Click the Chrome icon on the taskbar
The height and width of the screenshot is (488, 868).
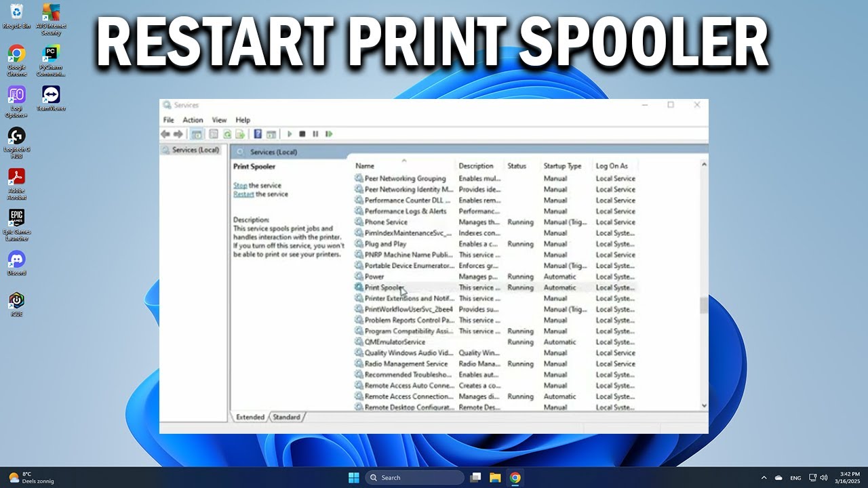[515, 478]
